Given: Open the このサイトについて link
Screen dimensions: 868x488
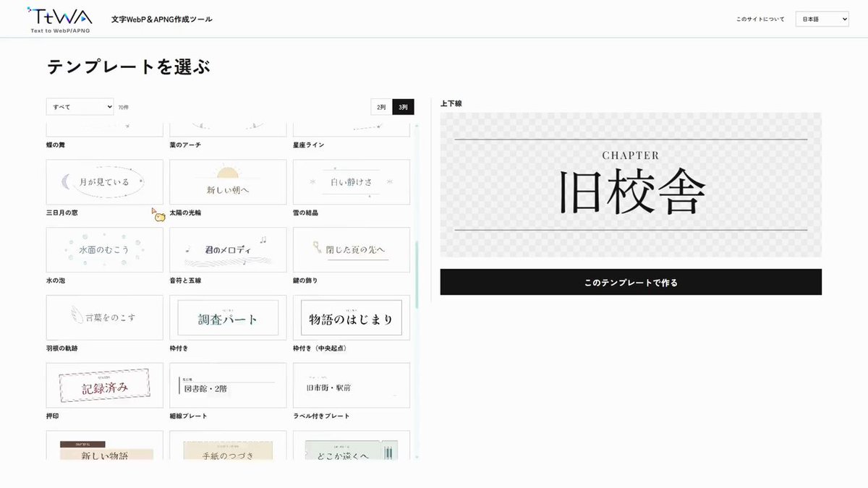Looking at the screenshot, I should point(760,20).
